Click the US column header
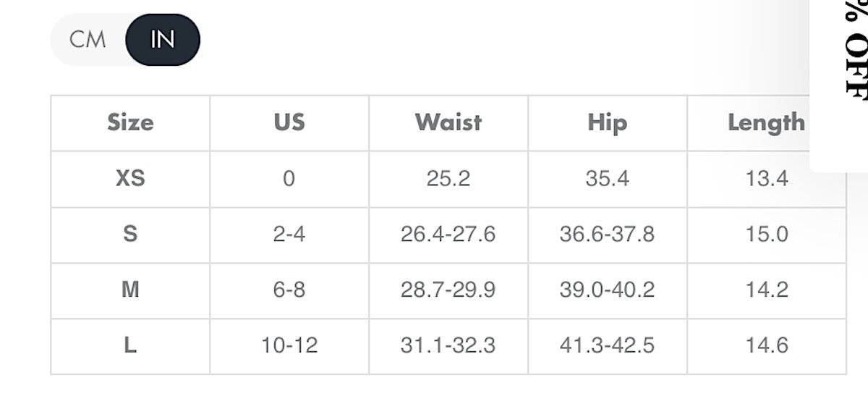 289,122
